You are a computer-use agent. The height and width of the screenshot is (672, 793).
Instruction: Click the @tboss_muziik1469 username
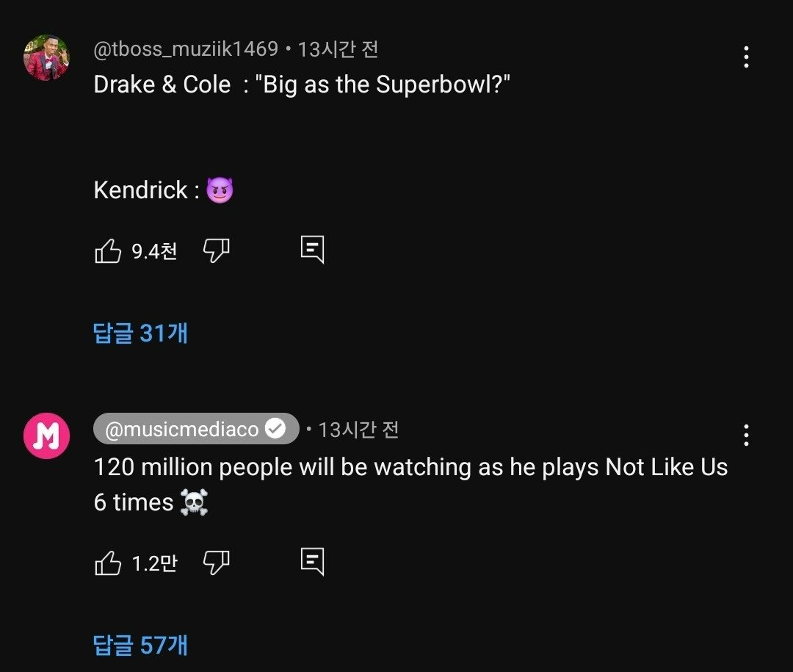pyautogui.click(x=186, y=49)
